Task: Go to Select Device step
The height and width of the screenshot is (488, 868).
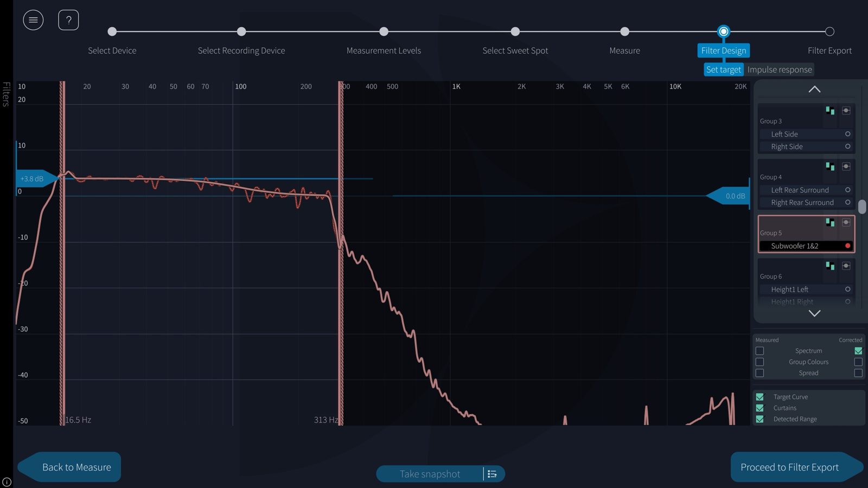Action: 112,31
